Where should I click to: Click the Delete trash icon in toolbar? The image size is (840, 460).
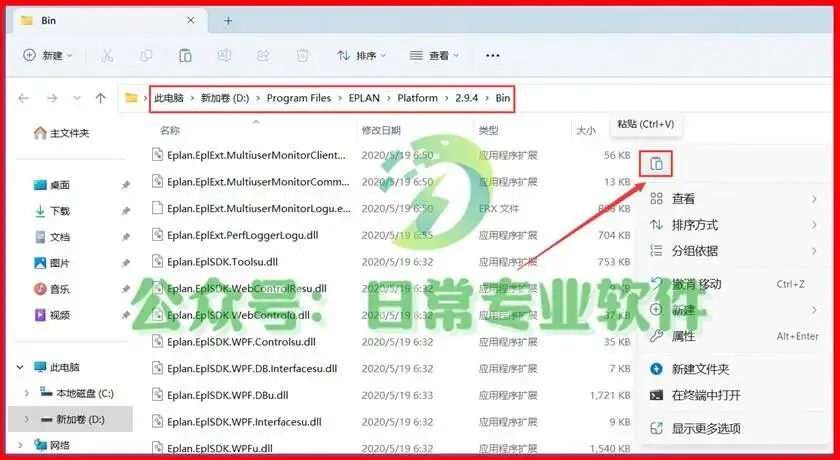(x=302, y=55)
